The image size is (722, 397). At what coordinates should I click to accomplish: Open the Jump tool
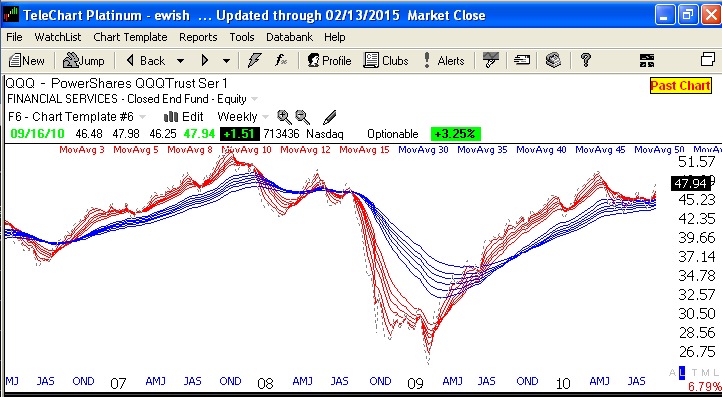[83, 60]
